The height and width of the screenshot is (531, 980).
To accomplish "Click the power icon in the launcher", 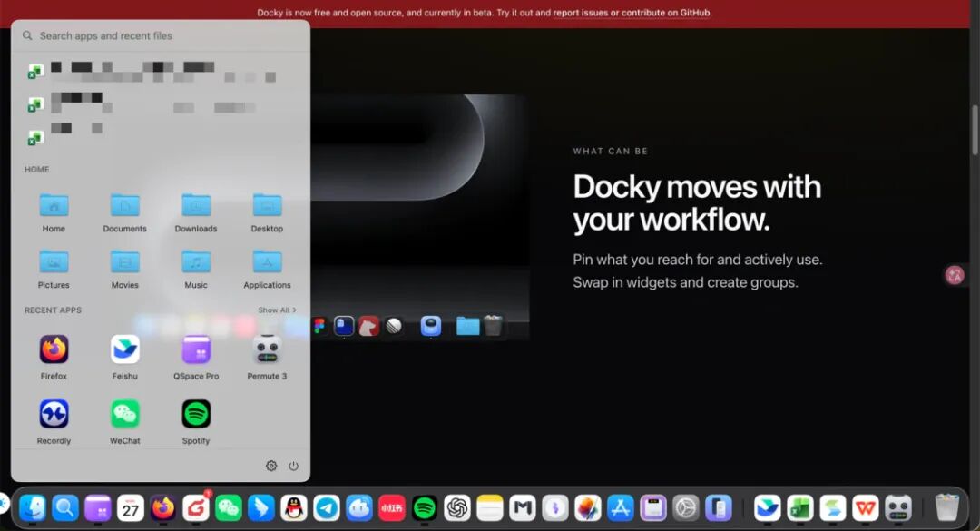I will click(293, 466).
